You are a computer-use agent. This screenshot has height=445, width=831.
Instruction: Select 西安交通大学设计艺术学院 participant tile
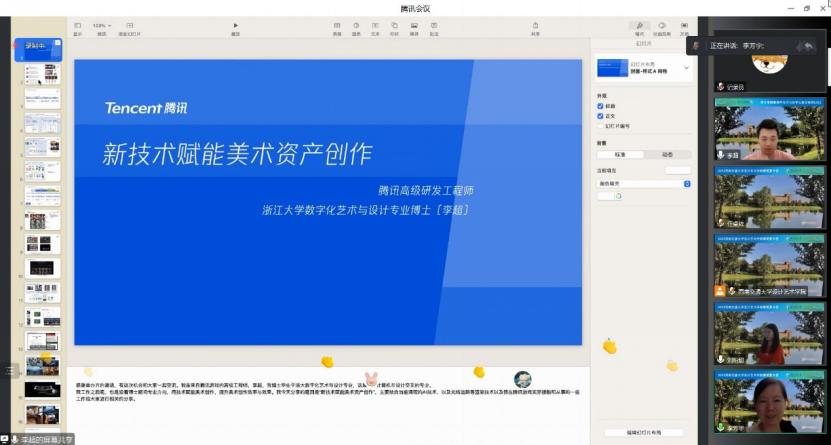click(x=770, y=265)
